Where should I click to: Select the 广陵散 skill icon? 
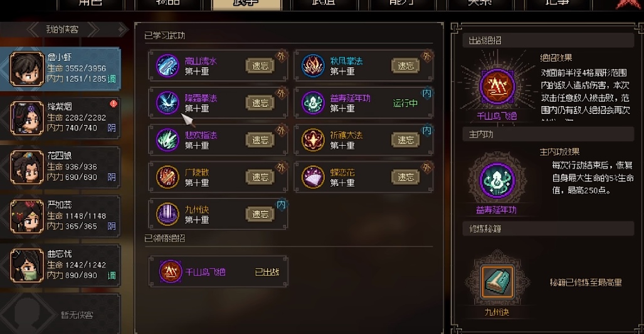167,177
